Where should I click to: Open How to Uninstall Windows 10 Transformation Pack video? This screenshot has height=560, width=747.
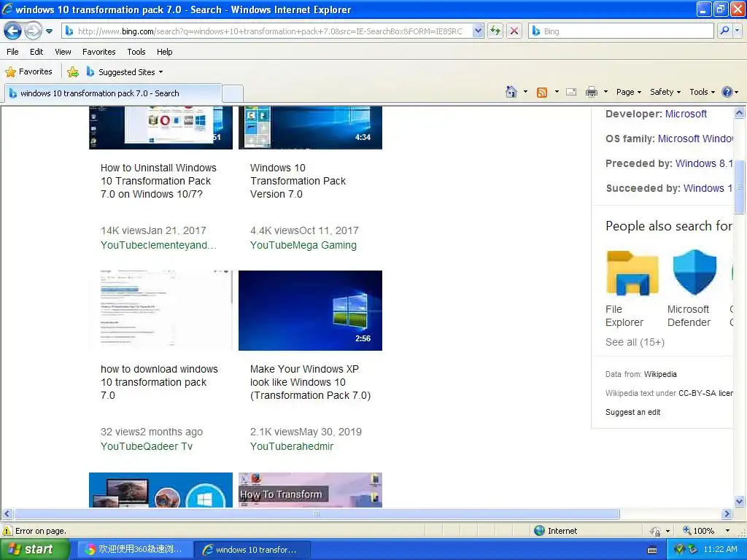[158, 181]
